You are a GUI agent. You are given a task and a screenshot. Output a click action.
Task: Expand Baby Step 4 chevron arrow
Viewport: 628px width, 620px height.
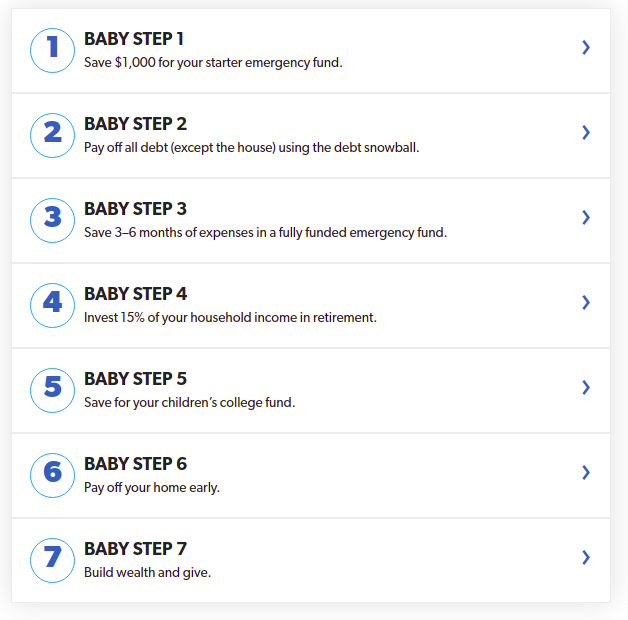pos(586,302)
